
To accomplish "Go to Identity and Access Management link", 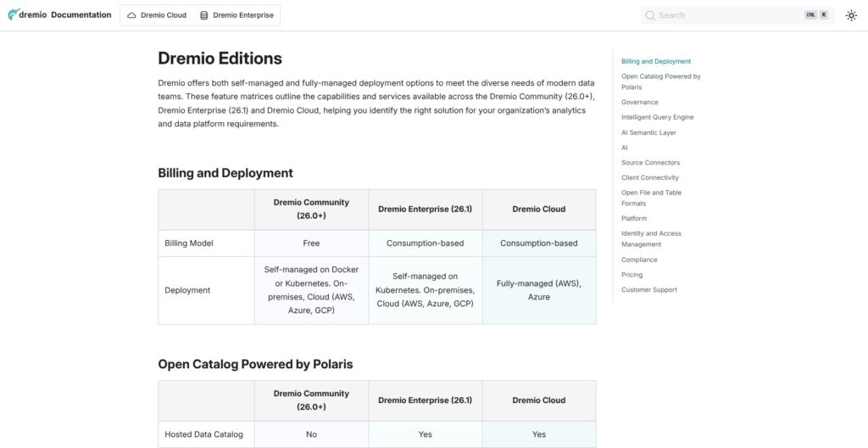I will coord(651,239).
